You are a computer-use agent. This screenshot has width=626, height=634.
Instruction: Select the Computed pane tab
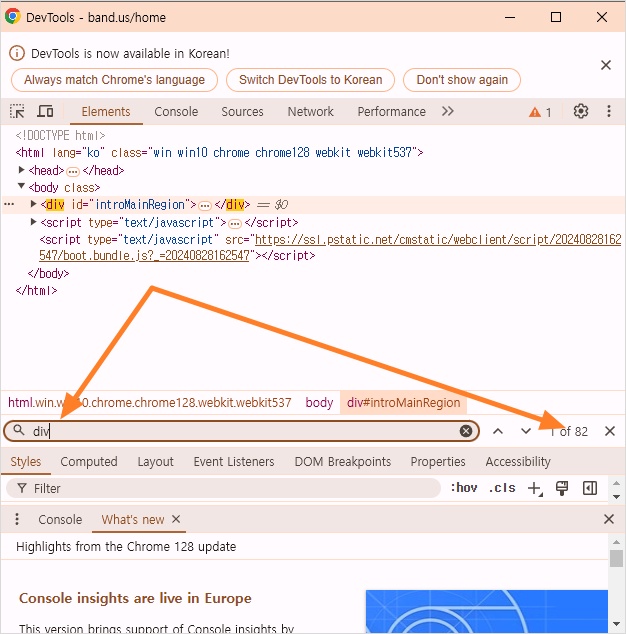click(x=89, y=461)
